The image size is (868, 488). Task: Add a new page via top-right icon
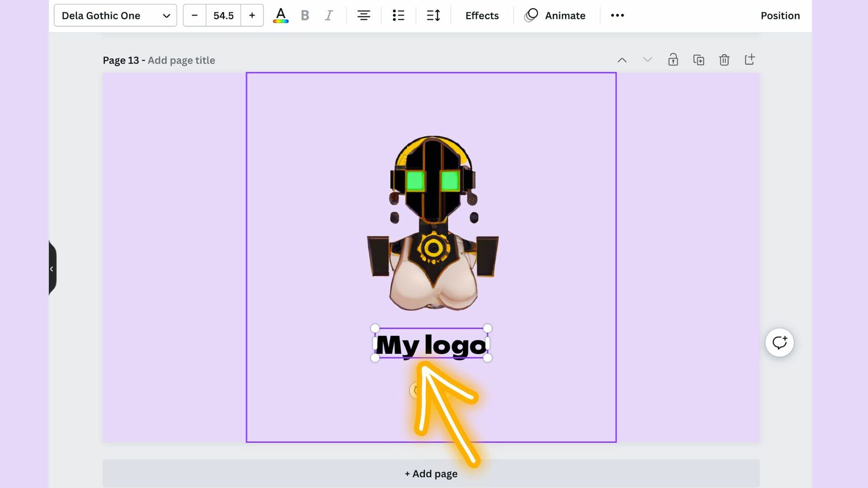(x=750, y=60)
